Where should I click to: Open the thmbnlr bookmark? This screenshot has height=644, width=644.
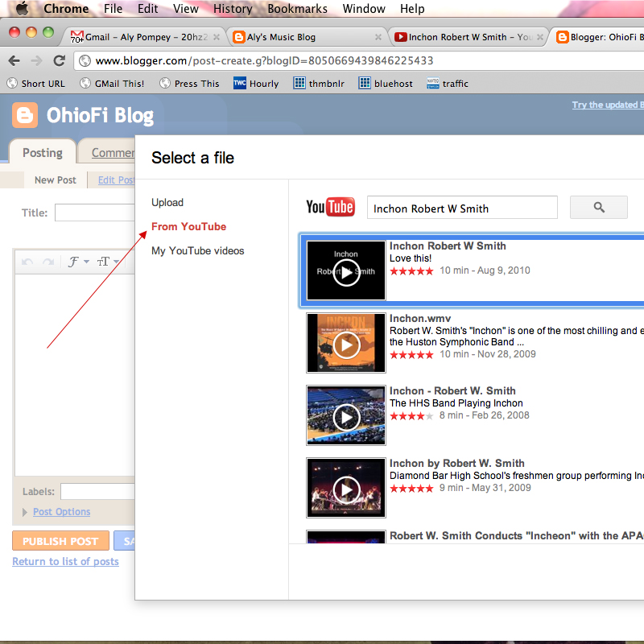tap(319, 84)
